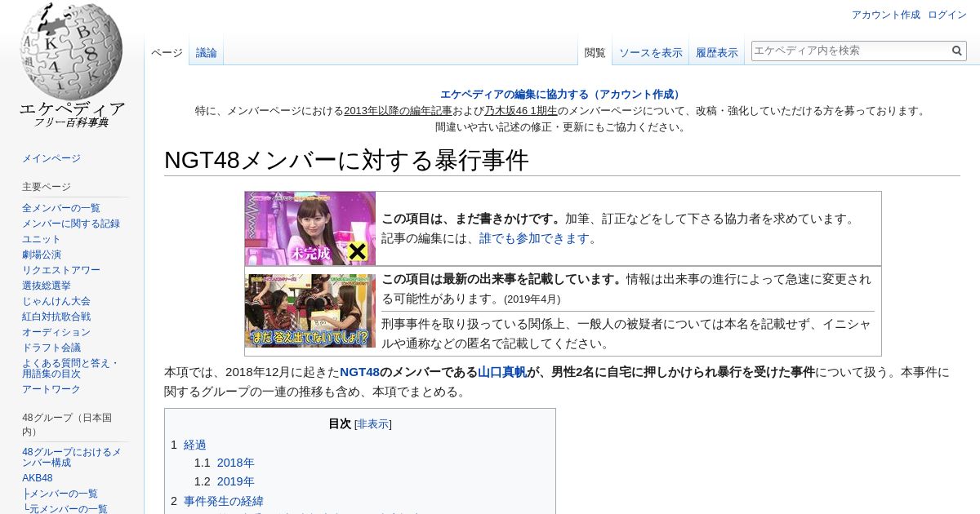
Task: Open the アカウント作成 link
Action: tap(885, 15)
